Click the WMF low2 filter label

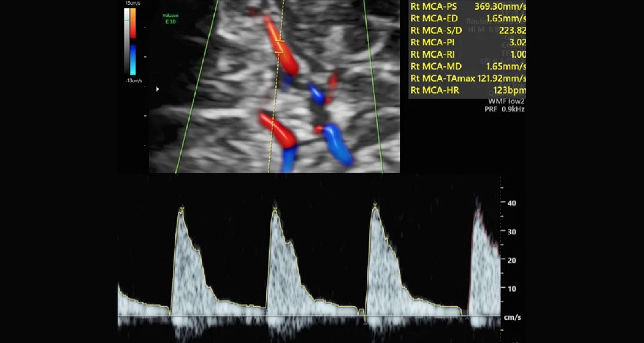[506, 101]
